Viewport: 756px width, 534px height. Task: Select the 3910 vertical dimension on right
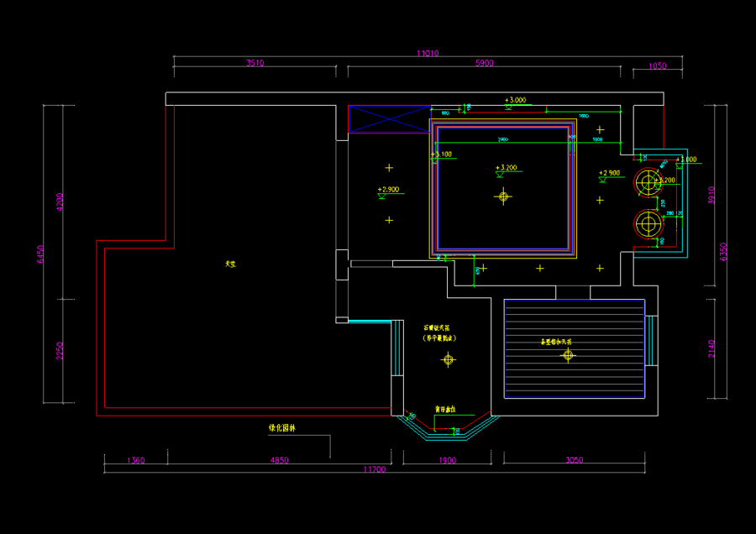tap(711, 195)
